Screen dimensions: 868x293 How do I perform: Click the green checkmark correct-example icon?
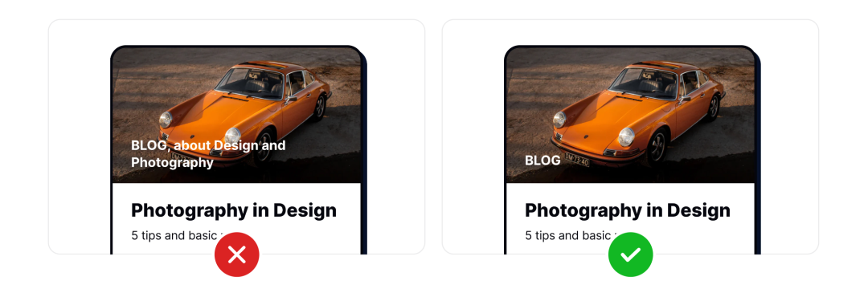pos(631,254)
